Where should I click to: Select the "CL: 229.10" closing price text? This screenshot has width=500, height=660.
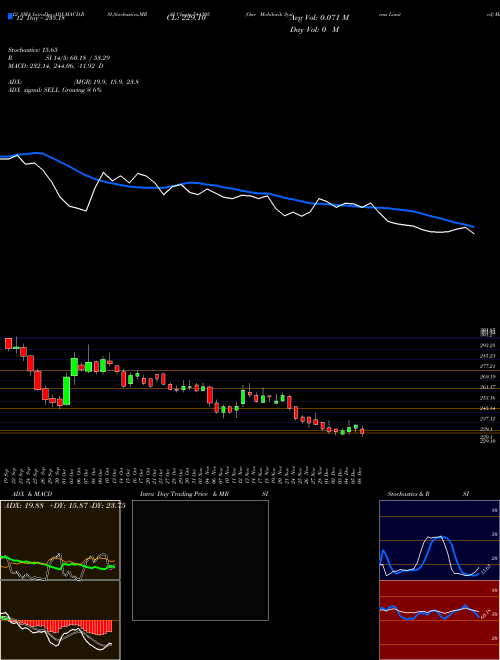pos(186,18)
